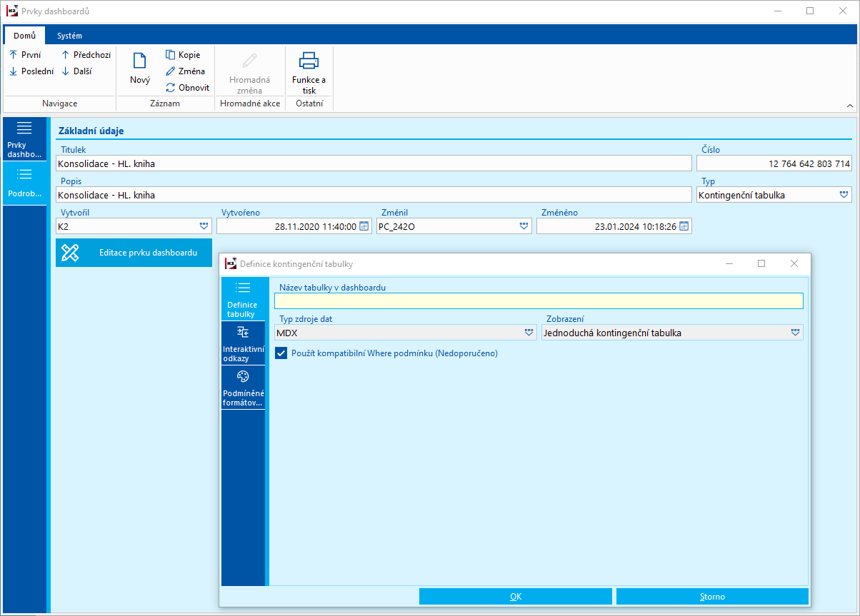Go to První record
860x616 pixels.
coord(25,55)
